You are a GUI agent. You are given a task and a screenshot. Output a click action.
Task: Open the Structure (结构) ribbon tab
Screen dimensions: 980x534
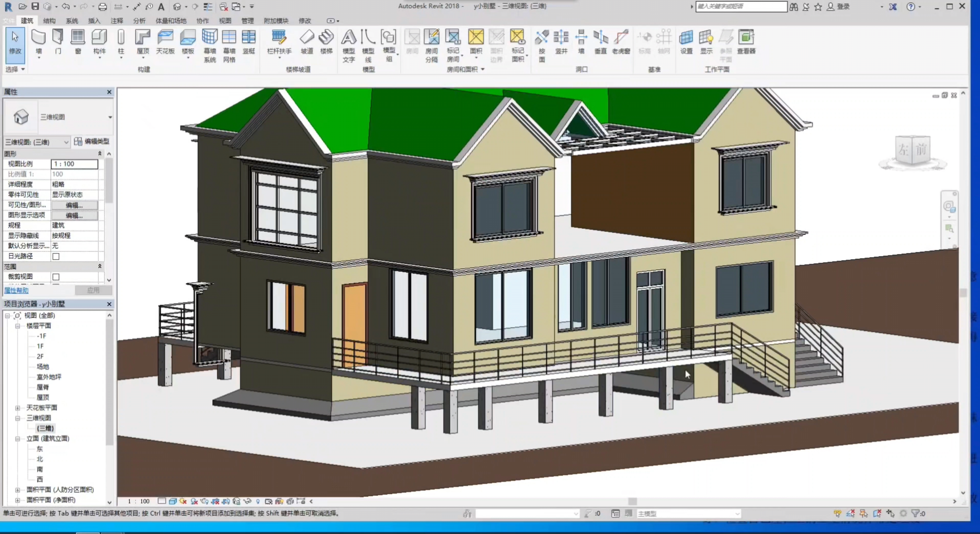49,21
